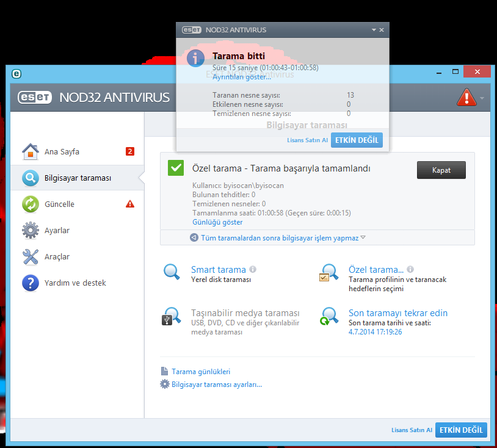
Task: Click the Smart tarama magnifier icon
Action: coord(172,272)
